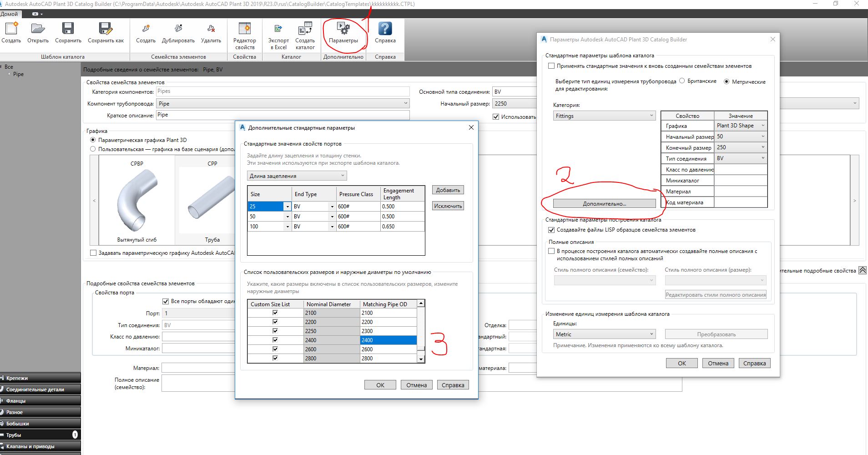Open the Длина зацепления dropdown
The image size is (868, 455).
(x=297, y=176)
